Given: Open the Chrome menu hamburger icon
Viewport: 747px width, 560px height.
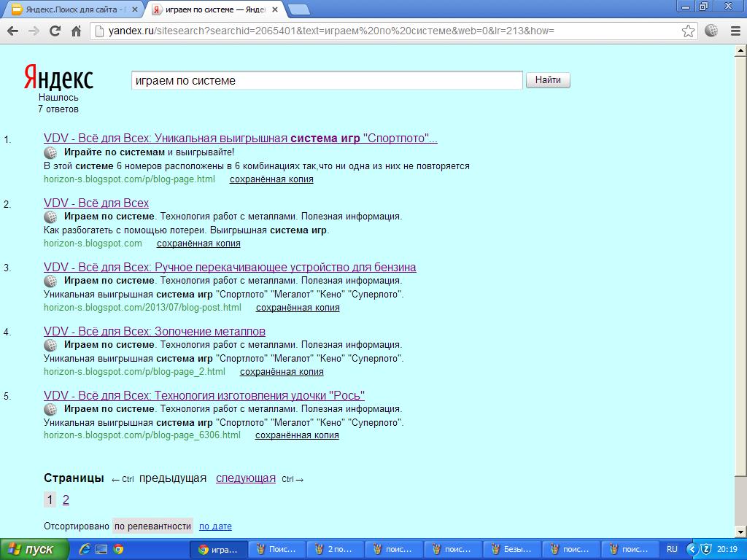Looking at the screenshot, I should click(735, 31).
